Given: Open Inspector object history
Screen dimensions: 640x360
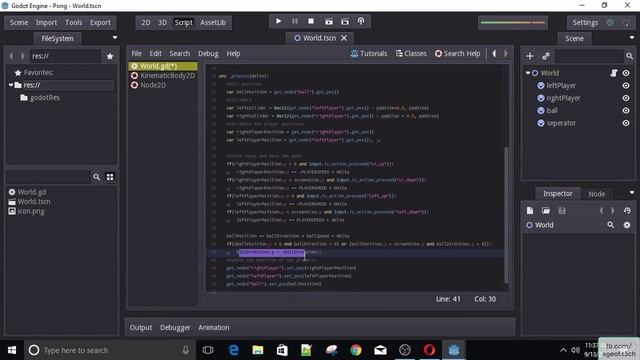Looking at the screenshot, I should [x=627, y=211].
